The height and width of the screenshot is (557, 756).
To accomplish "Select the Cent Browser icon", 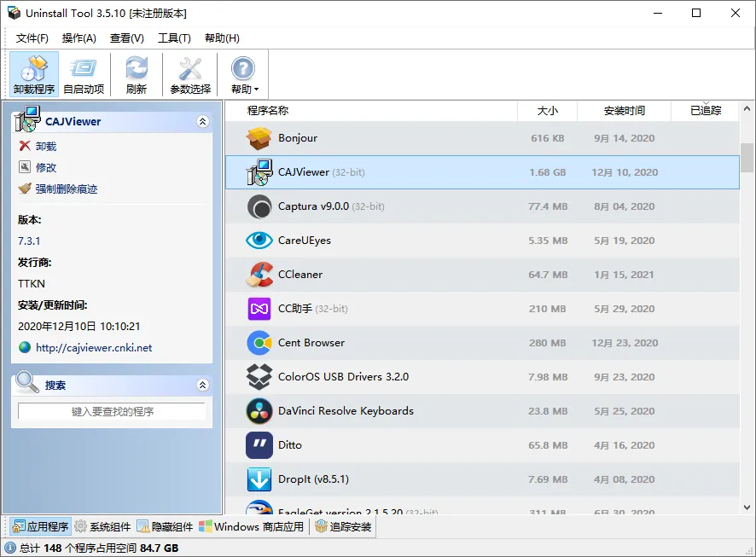I will tap(259, 343).
